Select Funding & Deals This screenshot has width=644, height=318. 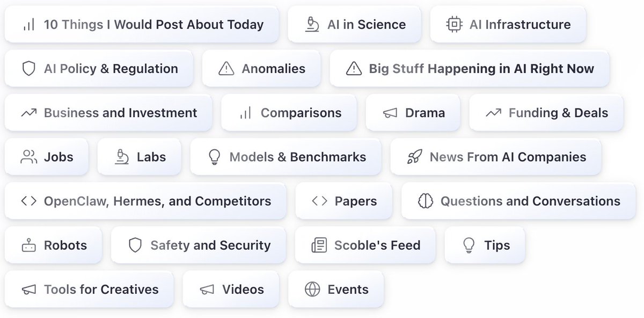[x=546, y=113]
